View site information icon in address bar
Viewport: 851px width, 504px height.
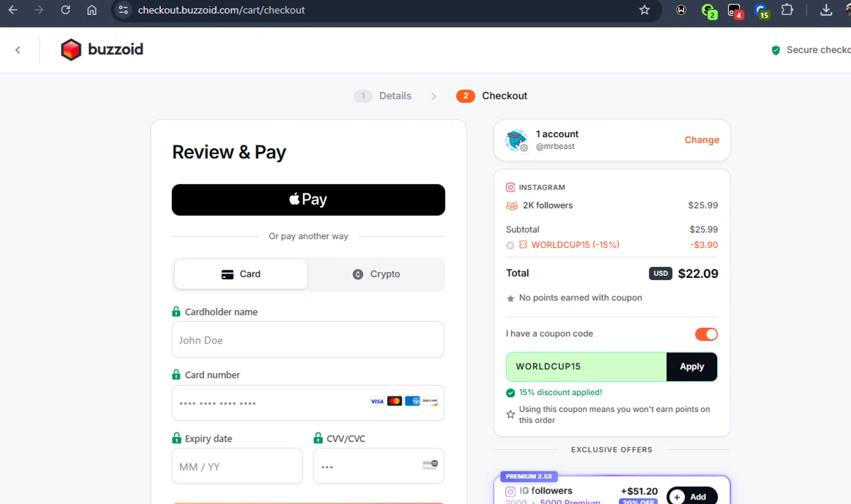(x=123, y=10)
